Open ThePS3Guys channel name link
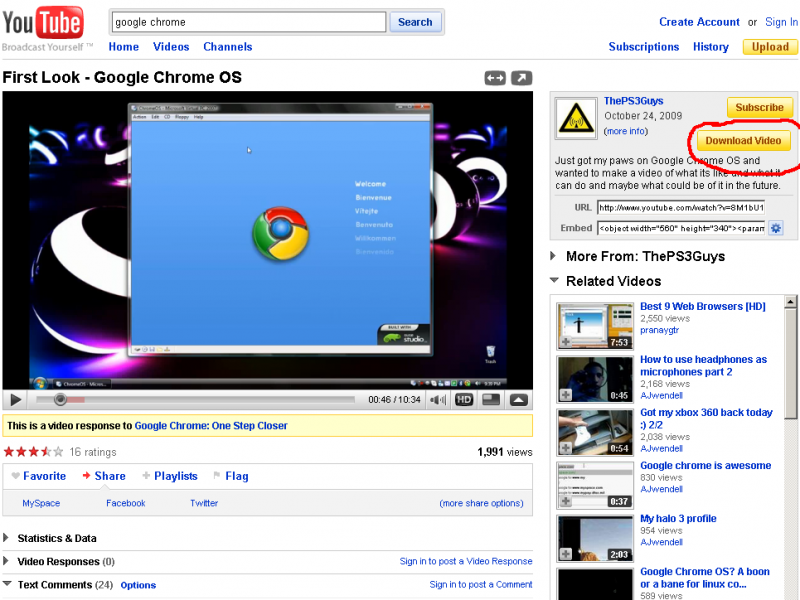Image resolution: width=800 pixels, height=600 pixels. [x=633, y=101]
